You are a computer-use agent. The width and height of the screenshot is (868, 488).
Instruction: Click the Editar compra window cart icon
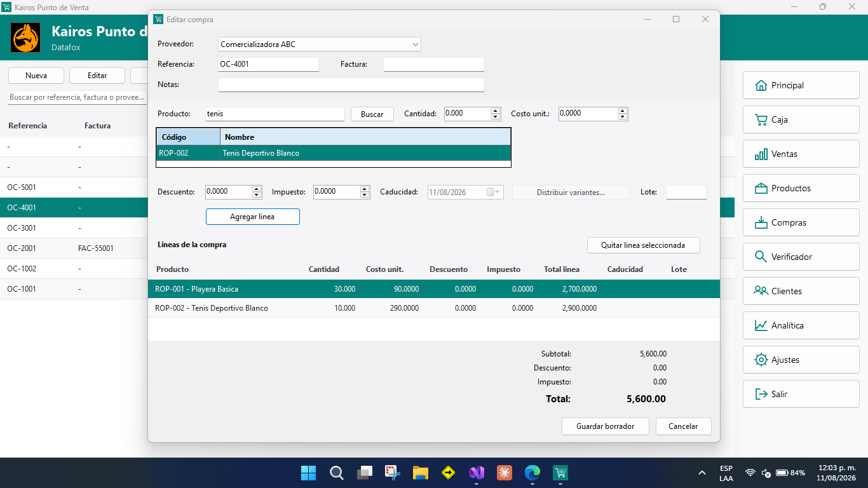pos(158,19)
